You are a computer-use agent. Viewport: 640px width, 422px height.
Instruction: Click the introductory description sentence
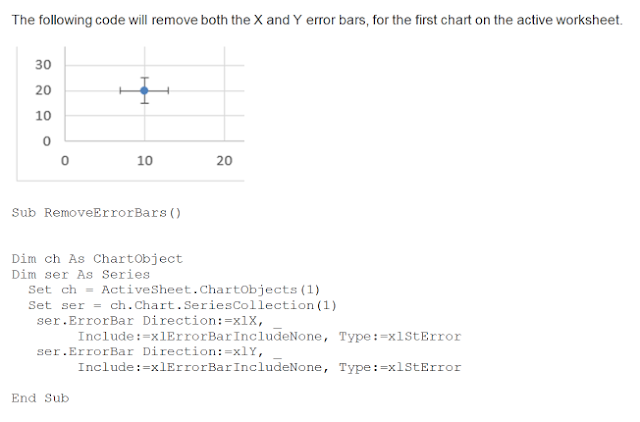point(317,20)
